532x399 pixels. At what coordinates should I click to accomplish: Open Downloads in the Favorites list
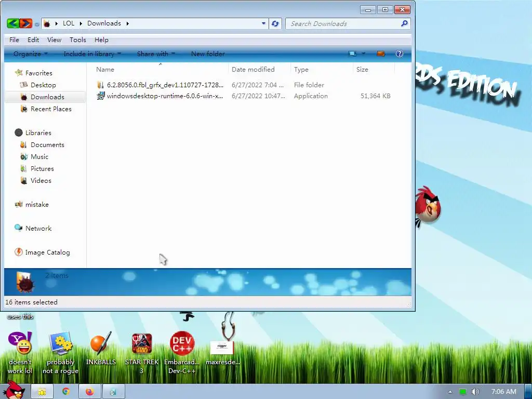(x=47, y=97)
